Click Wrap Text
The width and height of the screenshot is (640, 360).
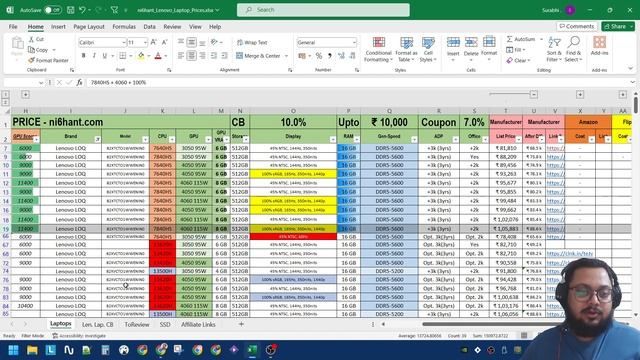click(x=252, y=42)
